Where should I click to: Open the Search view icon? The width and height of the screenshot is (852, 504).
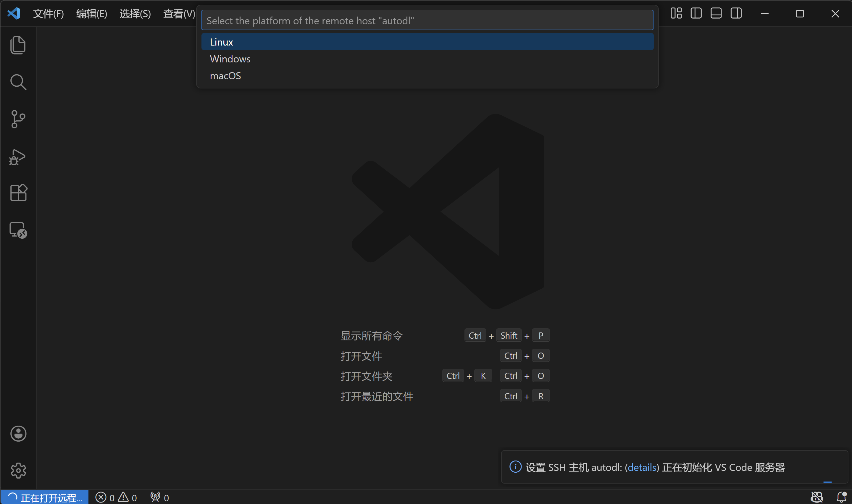click(18, 82)
